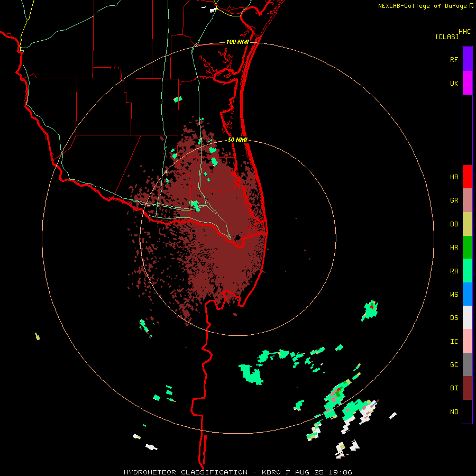This screenshot has height=476, width=476.
Task: Click the GR legend label
Action: pyautogui.click(x=454, y=200)
